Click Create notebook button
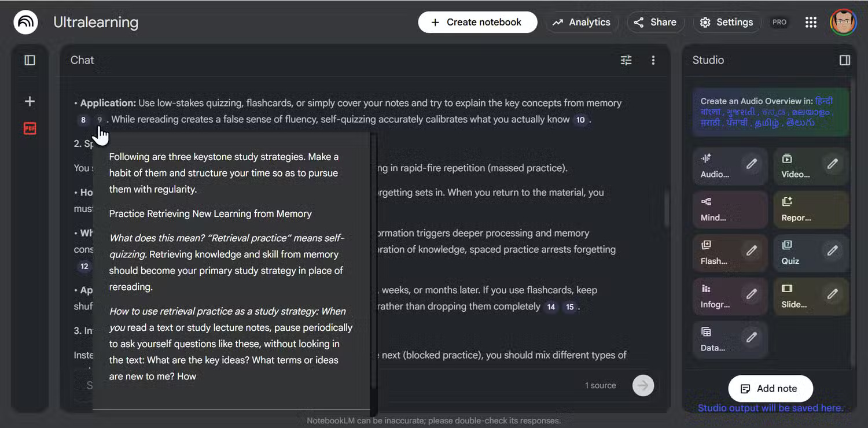This screenshot has width=868, height=428. pos(477,23)
